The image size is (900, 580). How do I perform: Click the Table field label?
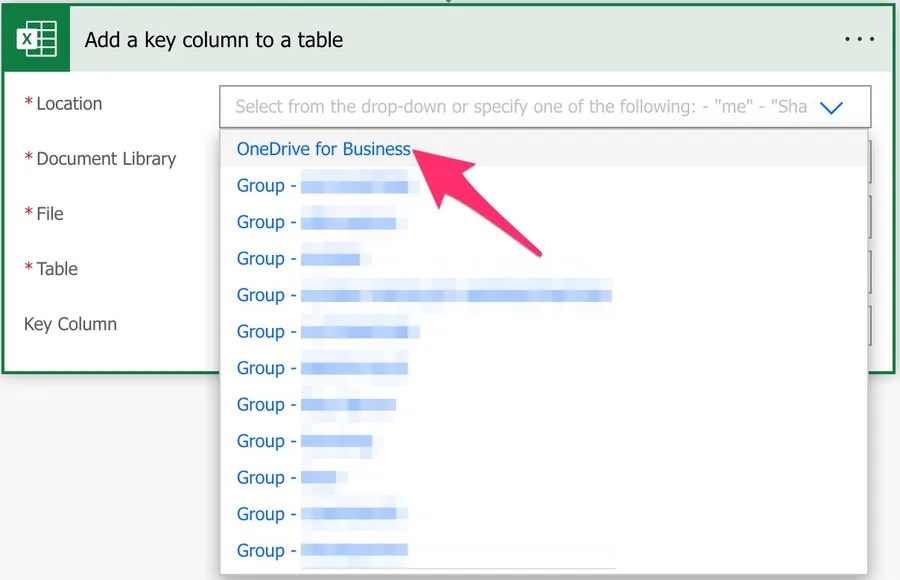click(x=57, y=269)
